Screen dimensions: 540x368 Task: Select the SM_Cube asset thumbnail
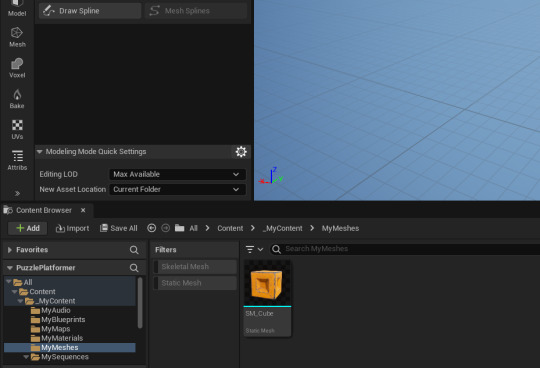(267, 283)
